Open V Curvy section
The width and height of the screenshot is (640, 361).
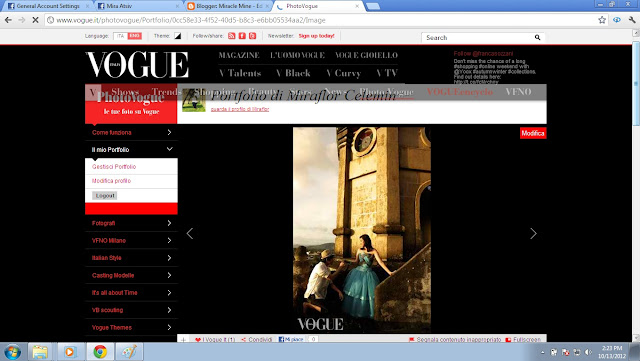click(x=344, y=73)
